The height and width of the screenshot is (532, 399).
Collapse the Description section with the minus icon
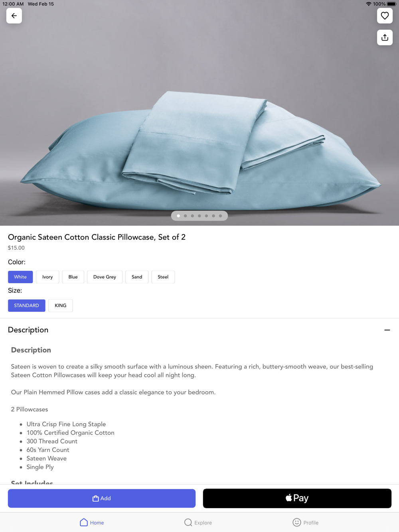click(387, 330)
